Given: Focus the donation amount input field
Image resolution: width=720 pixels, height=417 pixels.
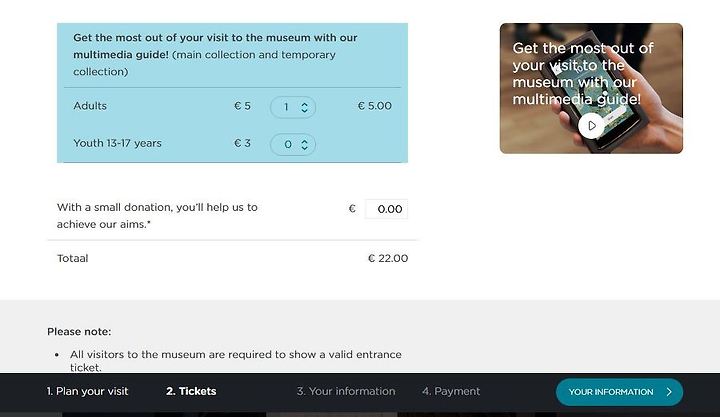Looking at the screenshot, I should 386,209.
